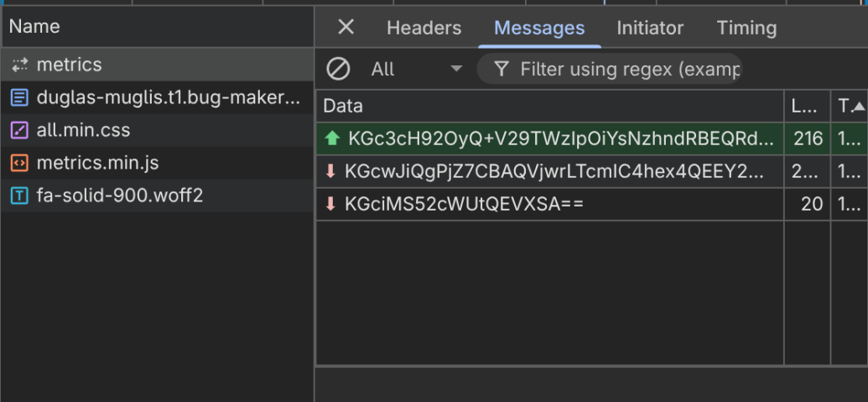
Task: Select the duglas-muglis.t1.bug-maker request
Action: pyautogui.click(x=157, y=97)
